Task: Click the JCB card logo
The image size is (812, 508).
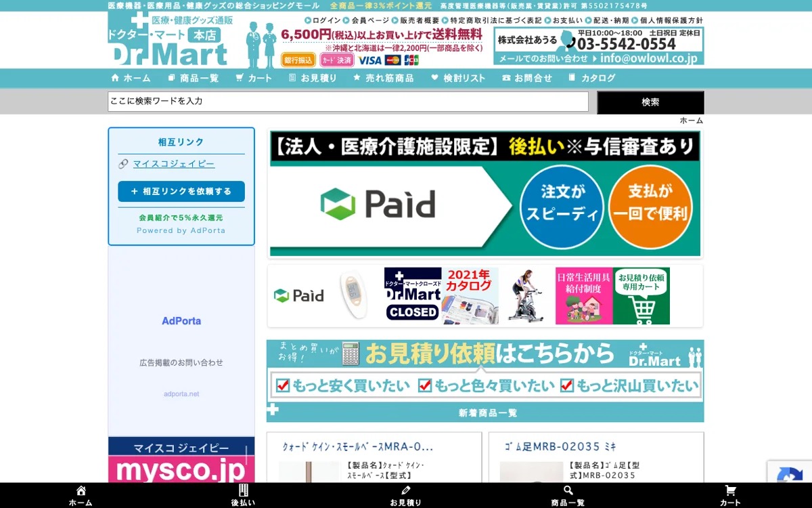Action: (411, 60)
